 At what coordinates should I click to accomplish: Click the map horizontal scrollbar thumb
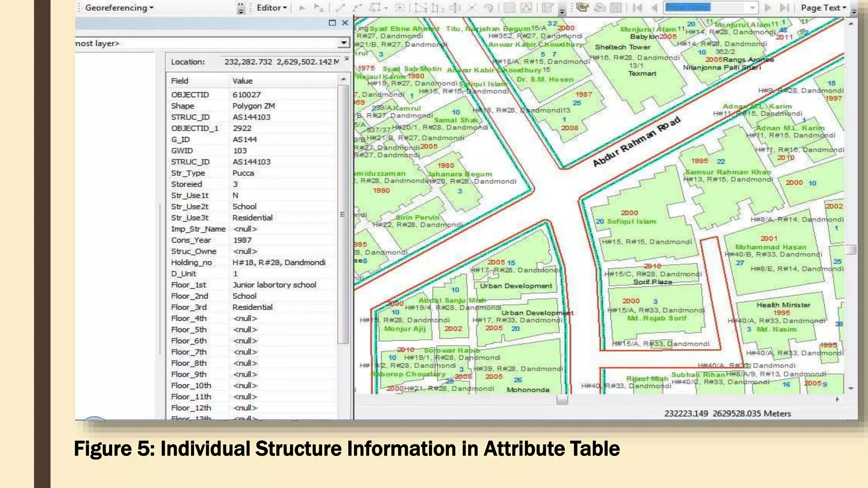(562, 399)
